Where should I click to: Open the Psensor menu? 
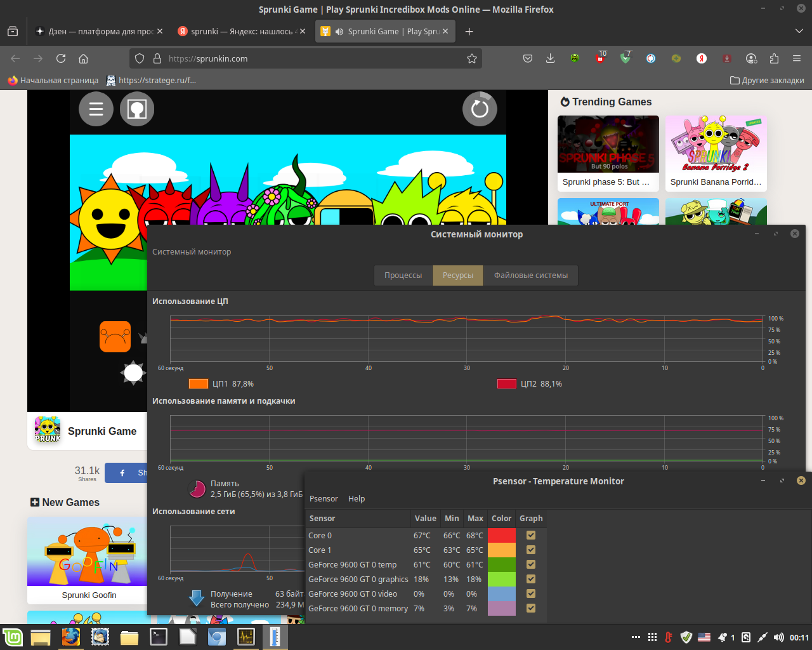tap(324, 499)
